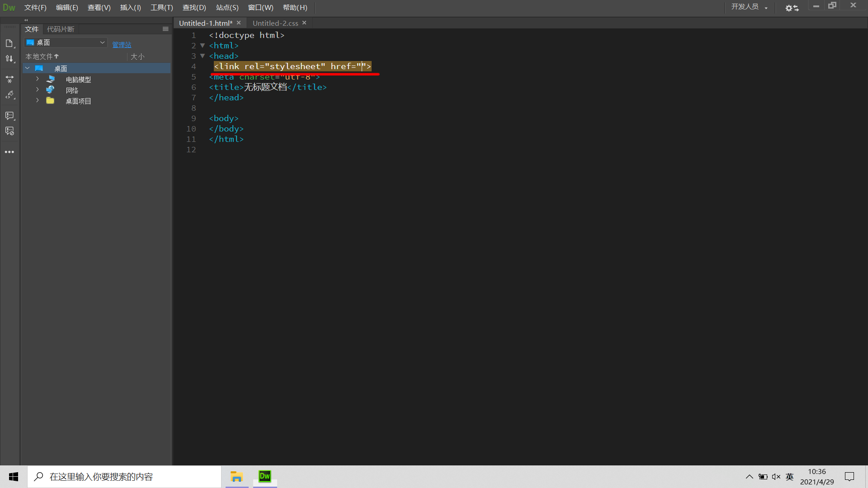Open the 文件(F) menu
The height and width of the screenshot is (488, 868).
(x=35, y=8)
